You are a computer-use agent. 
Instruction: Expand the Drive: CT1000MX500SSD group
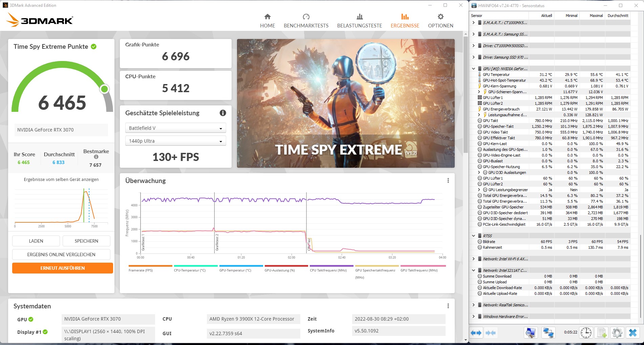[x=473, y=46]
